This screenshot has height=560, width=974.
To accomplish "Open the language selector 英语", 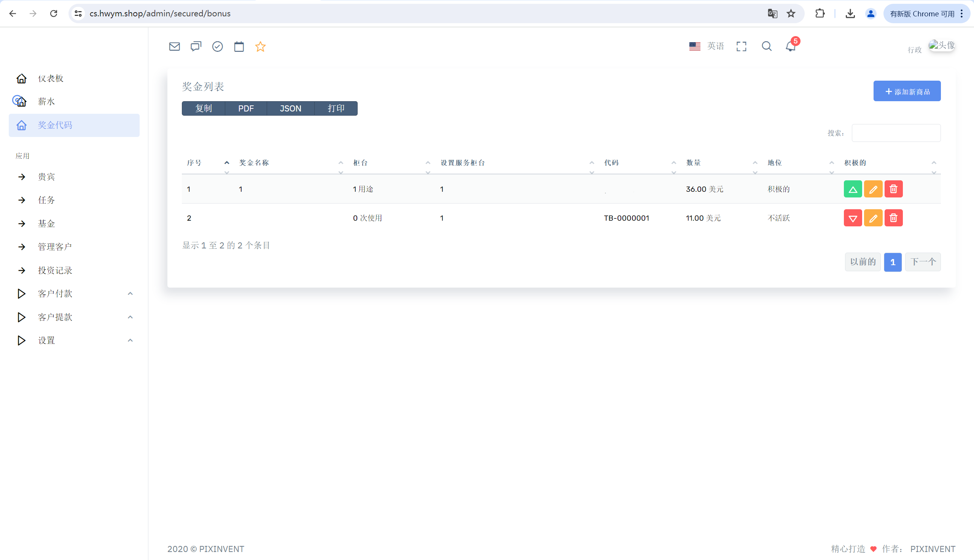I will coord(707,46).
